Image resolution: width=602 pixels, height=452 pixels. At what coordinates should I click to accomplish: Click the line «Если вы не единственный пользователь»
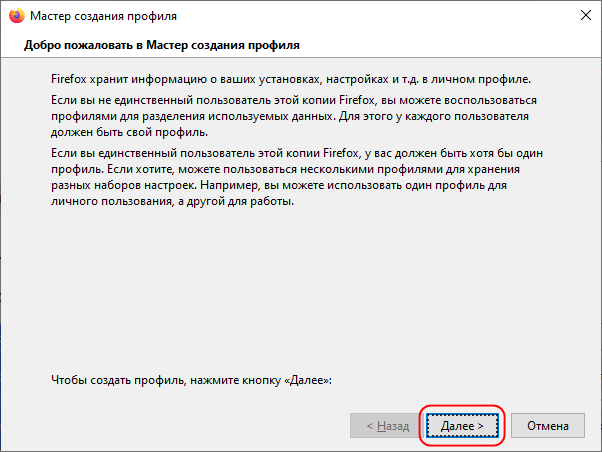tap(294, 100)
